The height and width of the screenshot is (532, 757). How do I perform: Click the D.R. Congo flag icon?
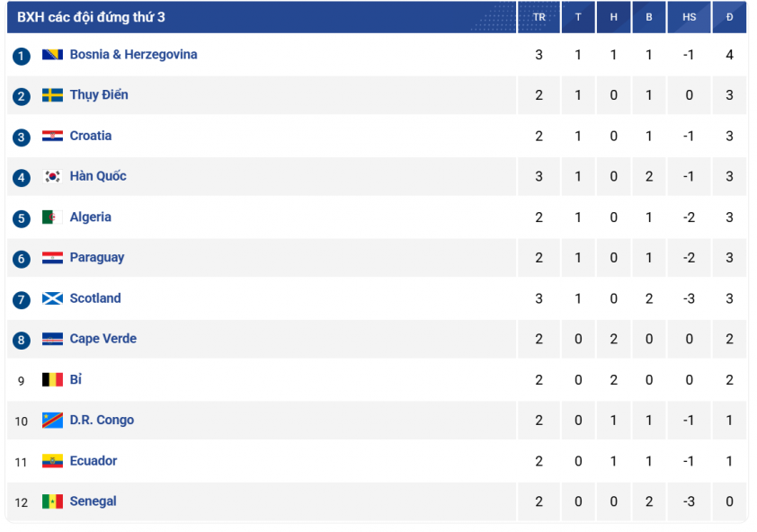click(x=52, y=420)
